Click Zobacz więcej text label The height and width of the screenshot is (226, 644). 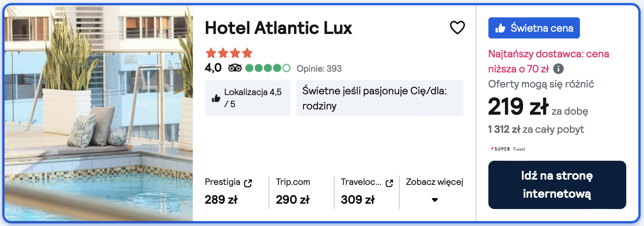point(434,182)
